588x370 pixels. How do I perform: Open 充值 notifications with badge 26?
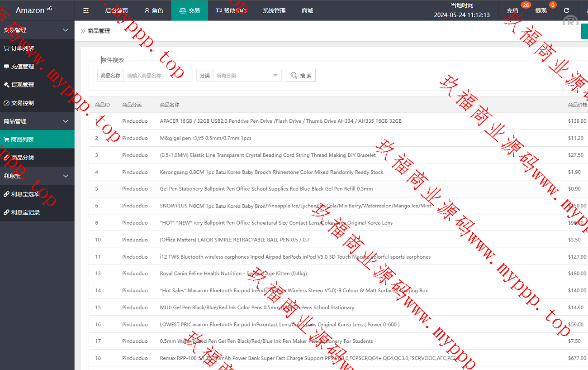512,10
